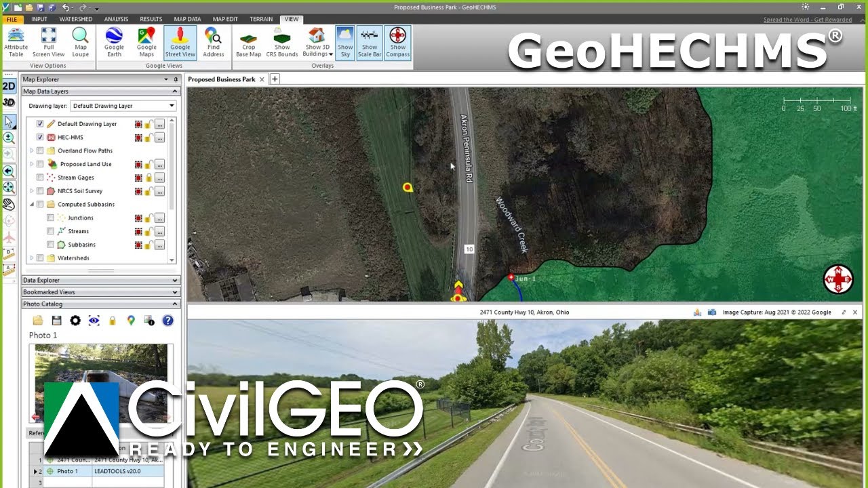868x488 pixels.
Task: Expand NRCS Soil Survey node
Action: pyautogui.click(x=31, y=191)
